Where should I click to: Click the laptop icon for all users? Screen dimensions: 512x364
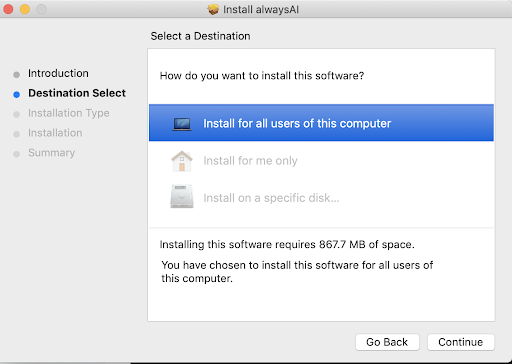click(x=182, y=124)
